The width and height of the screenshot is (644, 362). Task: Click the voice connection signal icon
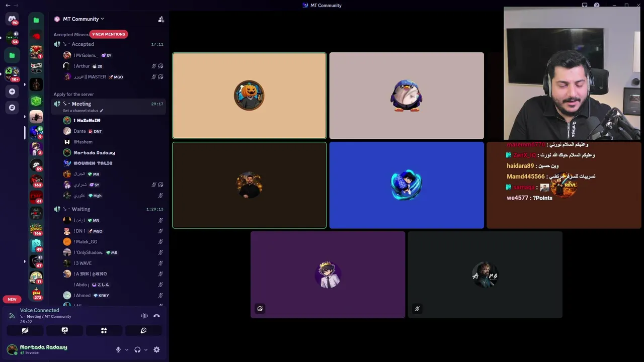pyautogui.click(x=12, y=316)
